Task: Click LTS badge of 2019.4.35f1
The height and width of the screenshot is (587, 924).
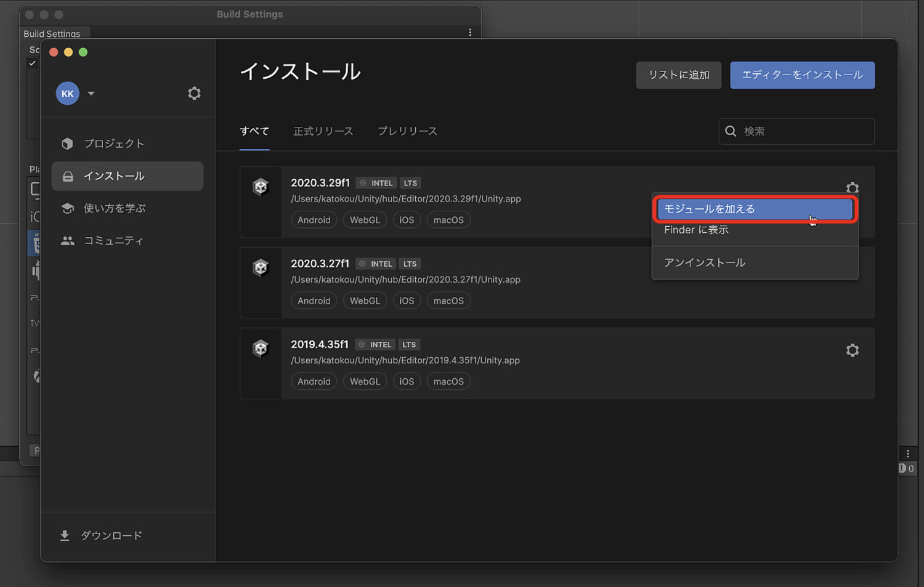Action: click(409, 344)
